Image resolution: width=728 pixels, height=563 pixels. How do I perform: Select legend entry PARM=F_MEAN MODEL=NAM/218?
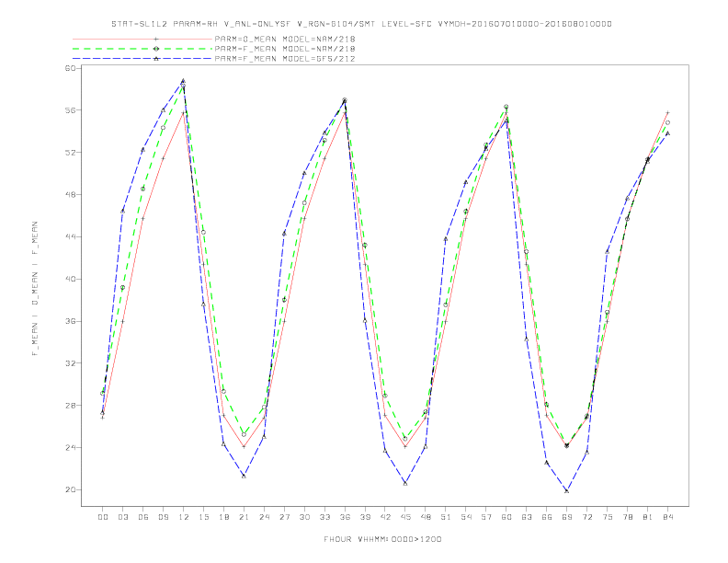(x=285, y=49)
